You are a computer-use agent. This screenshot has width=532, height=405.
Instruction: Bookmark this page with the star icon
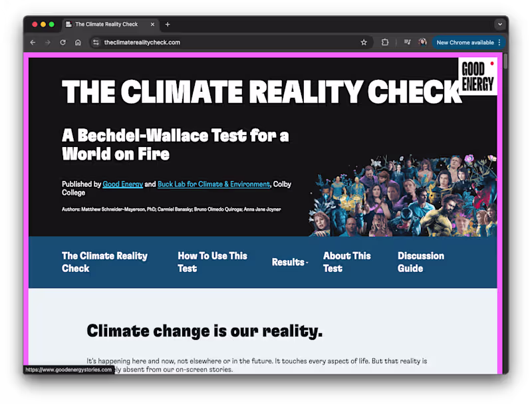pyautogui.click(x=364, y=43)
